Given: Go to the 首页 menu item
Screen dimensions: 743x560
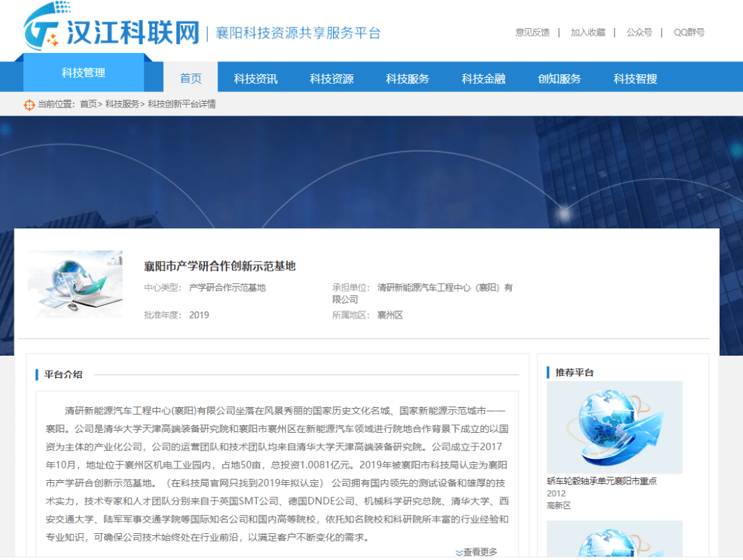Looking at the screenshot, I should 191,78.
